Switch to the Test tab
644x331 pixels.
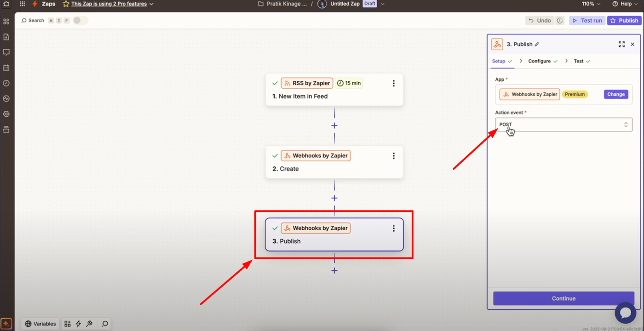[582, 61]
